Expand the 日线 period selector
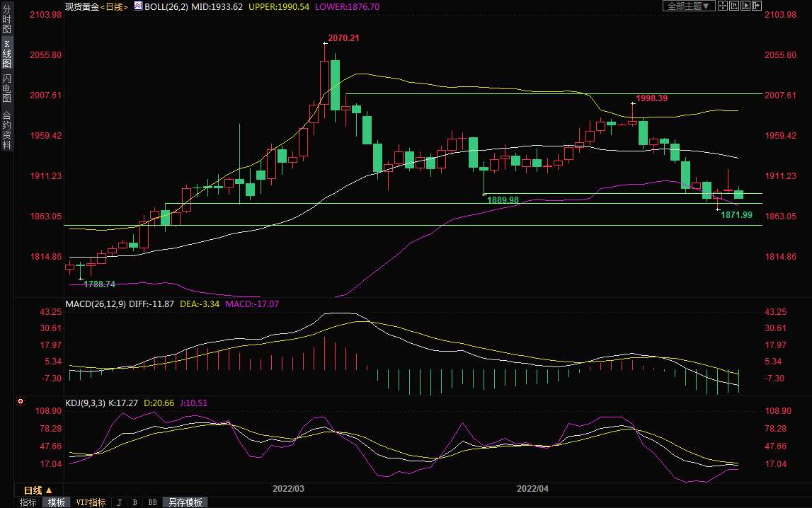The image size is (812, 508). tap(38, 490)
